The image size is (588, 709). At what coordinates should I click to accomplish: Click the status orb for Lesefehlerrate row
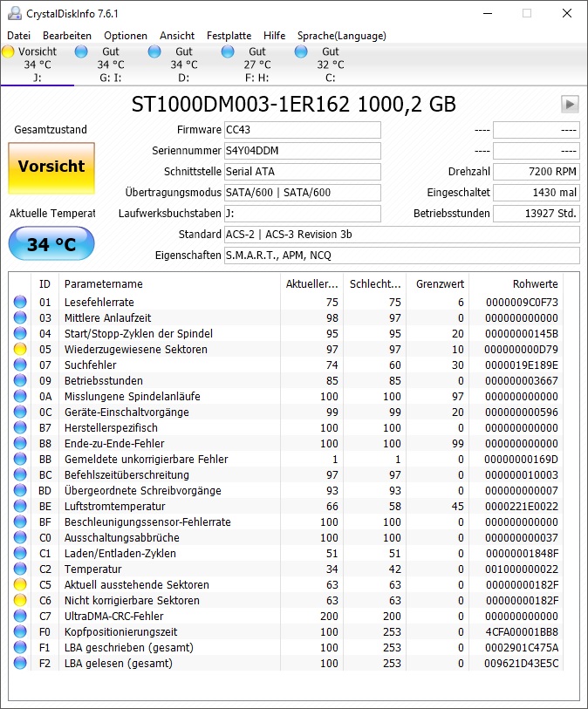tap(20, 302)
